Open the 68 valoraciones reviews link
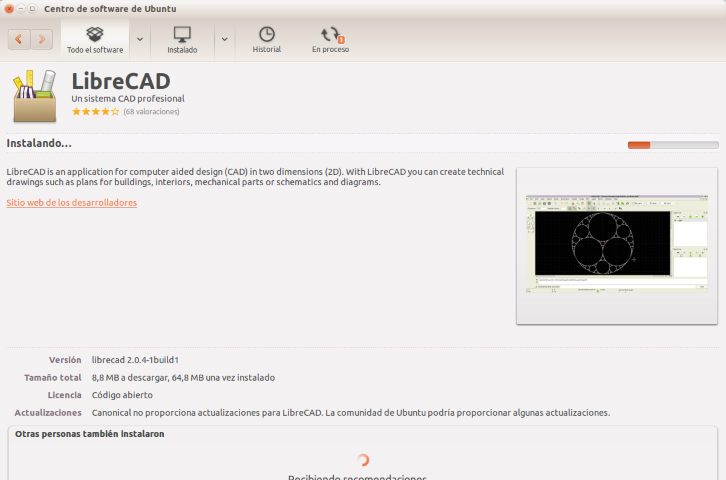The height and width of the screenshot is (480, 726). click(151, 112)
